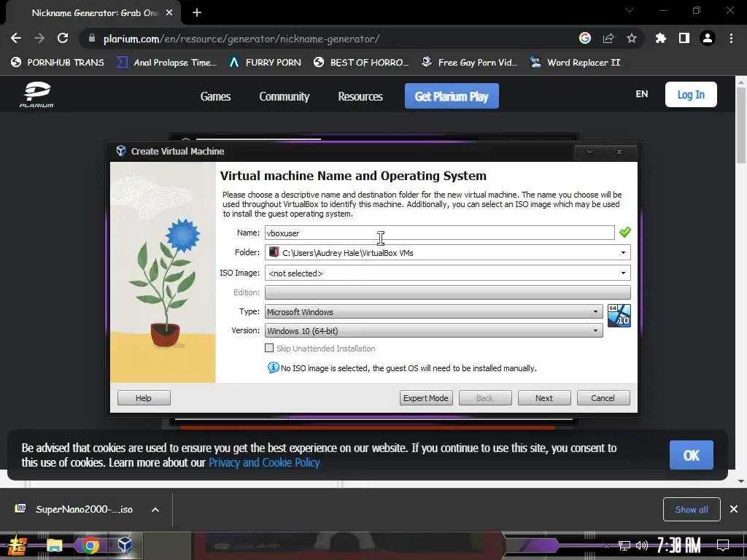This screenshot has height=560, width=747.
Task: Close the downloads bar
Action: (x=734, y=510)
